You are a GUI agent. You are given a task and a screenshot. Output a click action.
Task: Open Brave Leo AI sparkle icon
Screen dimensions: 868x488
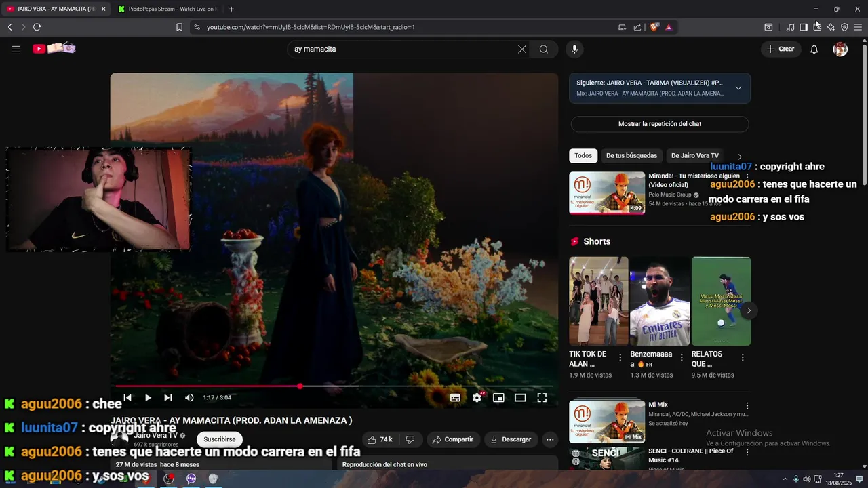831,27
